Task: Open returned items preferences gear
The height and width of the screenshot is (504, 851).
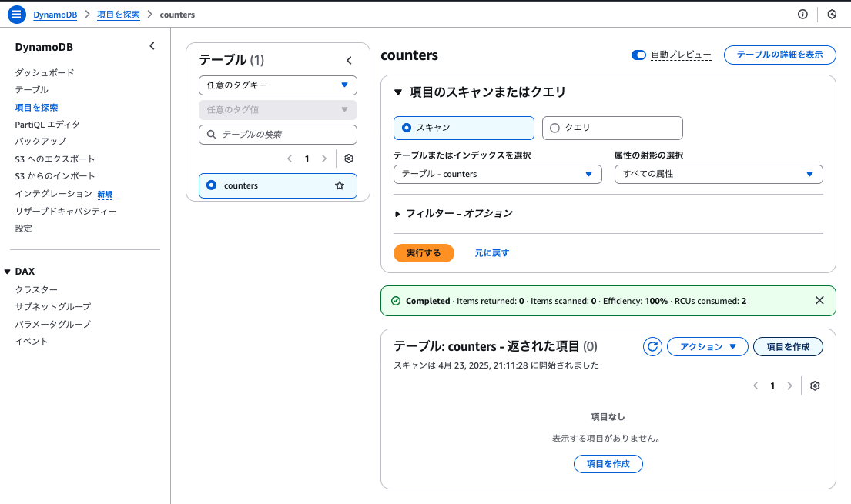Action: coord(815,386)
